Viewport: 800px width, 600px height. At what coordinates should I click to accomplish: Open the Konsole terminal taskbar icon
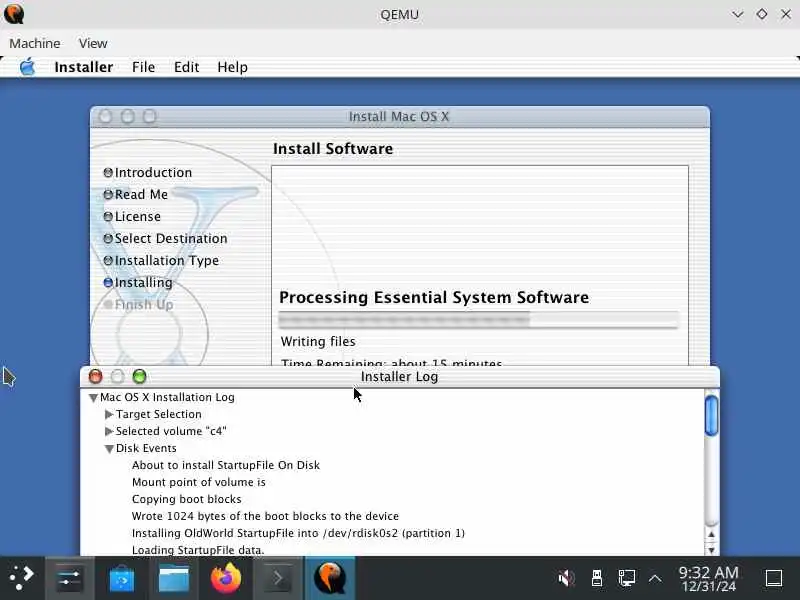(x=278, y=578)
